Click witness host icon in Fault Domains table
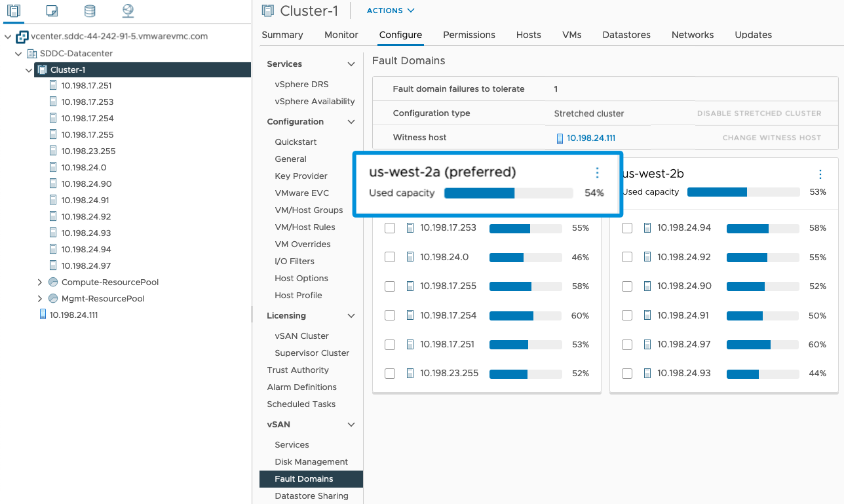The height and width of the screenshot is (504, 844). pos(560,138)
